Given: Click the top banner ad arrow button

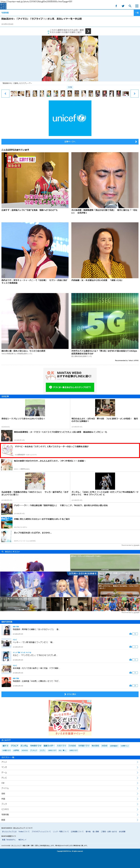Looking at the screenshot, I should 88,31.
